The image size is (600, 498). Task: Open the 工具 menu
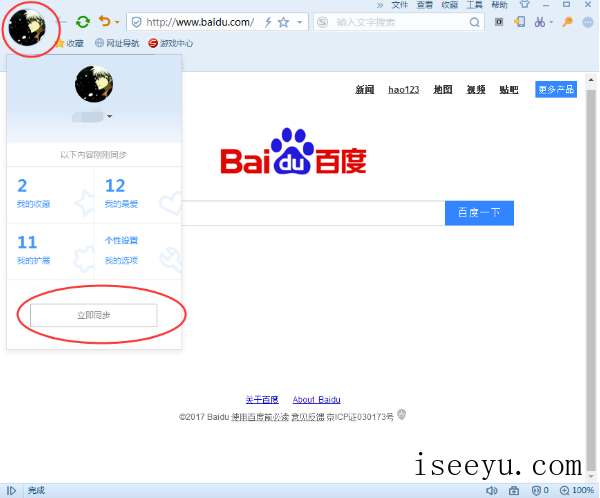pyautogui.click(x=474, y=5)
